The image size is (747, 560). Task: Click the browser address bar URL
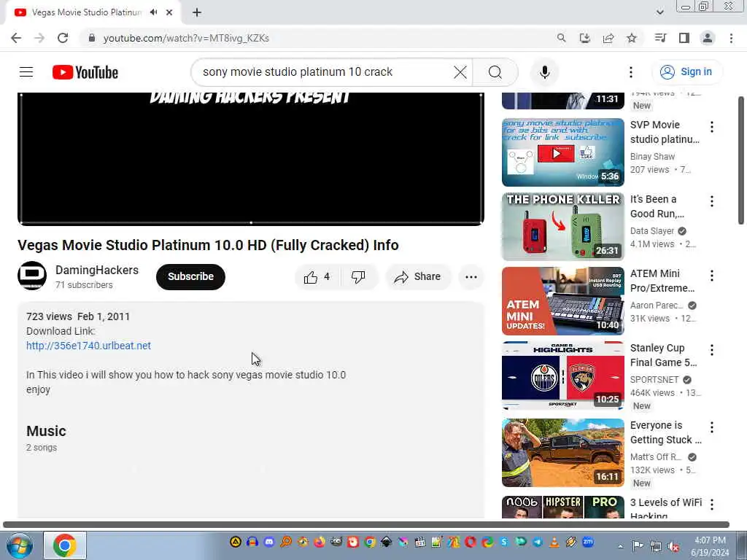click(x=186, y=38)
